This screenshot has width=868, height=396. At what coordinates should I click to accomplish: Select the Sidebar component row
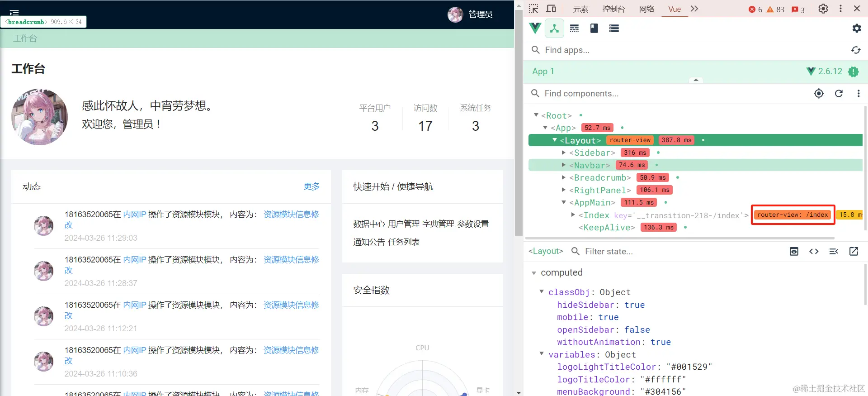tap(695, 153)
